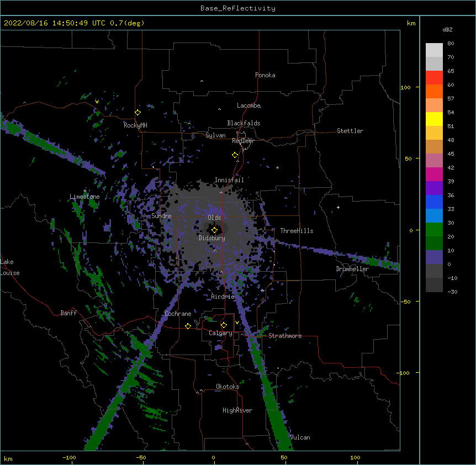Screen dimensions: 476x465
Task: Click the -30 value on dBZ legend
Action: click(452, 292)
